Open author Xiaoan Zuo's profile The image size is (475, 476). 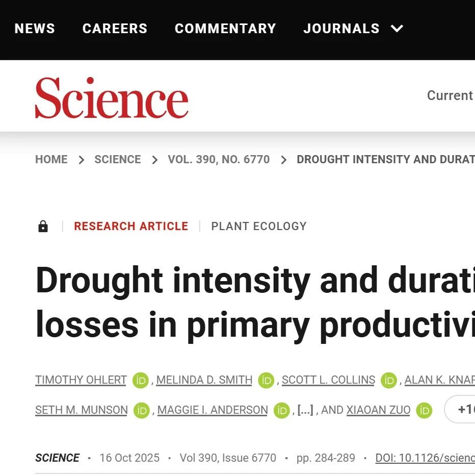pos(378,410)
